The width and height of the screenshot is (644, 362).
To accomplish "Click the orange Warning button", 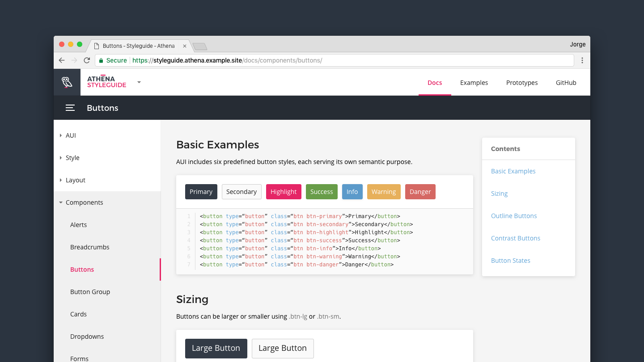I will pyautogui.click(x=384, y=192).
